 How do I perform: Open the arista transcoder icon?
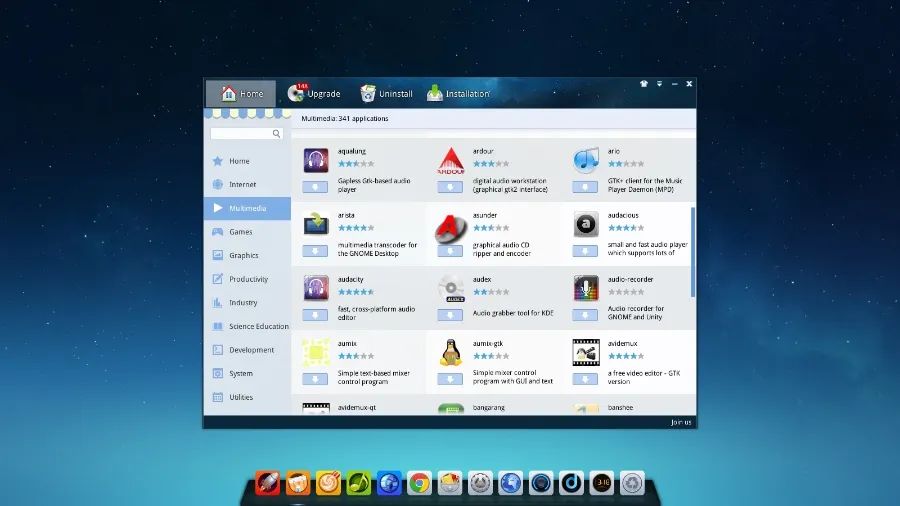point(316,224)
